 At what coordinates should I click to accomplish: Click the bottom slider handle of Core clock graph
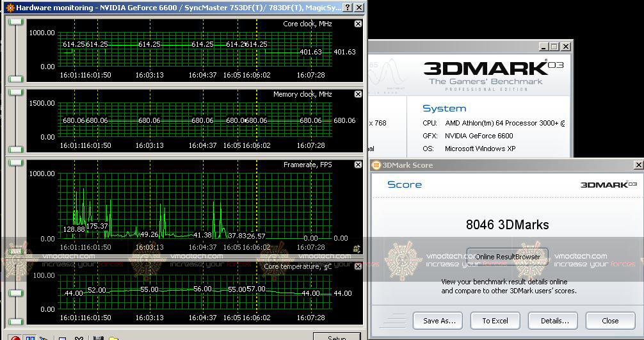15,79
